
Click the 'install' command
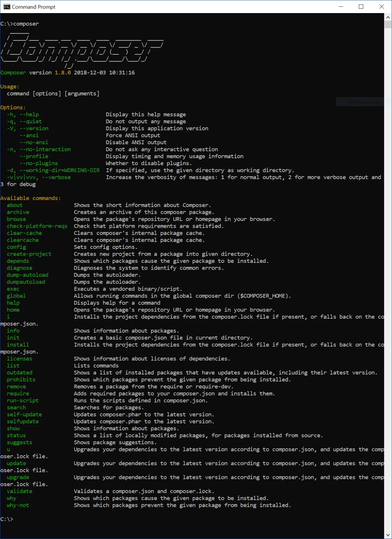(18, 345)
